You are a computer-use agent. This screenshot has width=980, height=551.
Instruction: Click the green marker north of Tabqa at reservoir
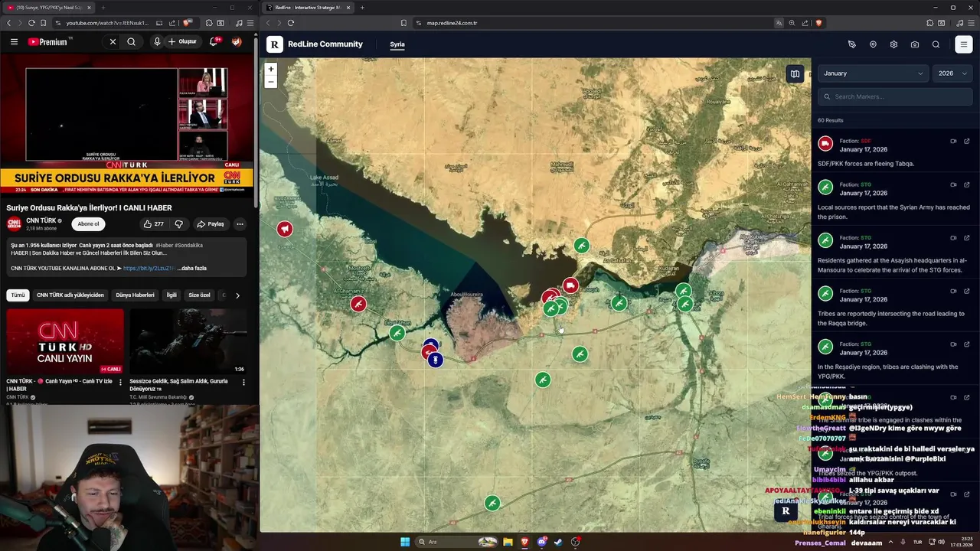(x=582, y=246)
